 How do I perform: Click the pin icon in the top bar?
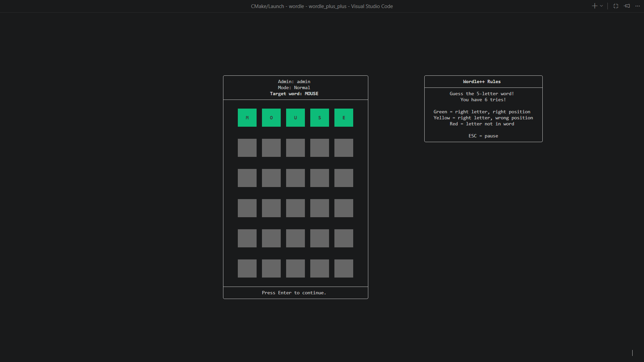click(627, 6)
